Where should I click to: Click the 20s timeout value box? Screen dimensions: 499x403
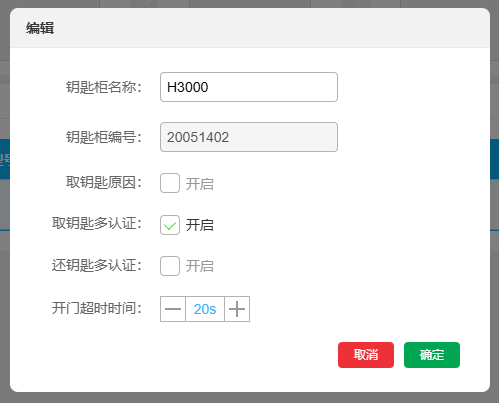click(205, 309)
